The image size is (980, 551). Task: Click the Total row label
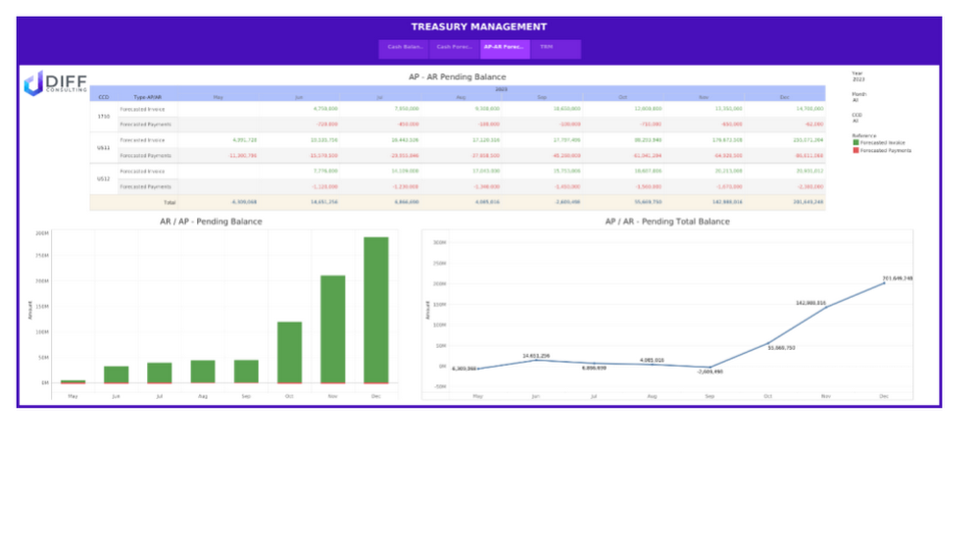(170, 202)
